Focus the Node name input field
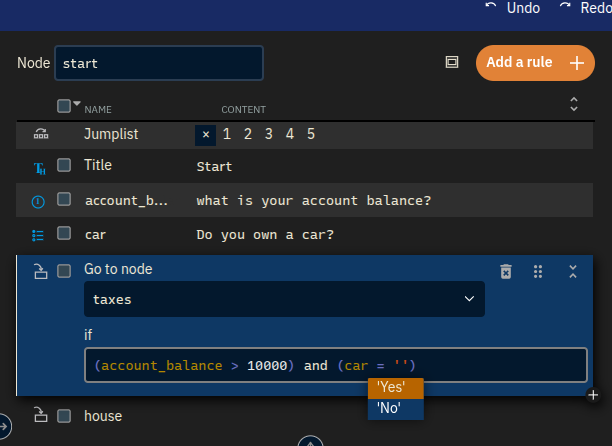 click(x=159, y=63)
